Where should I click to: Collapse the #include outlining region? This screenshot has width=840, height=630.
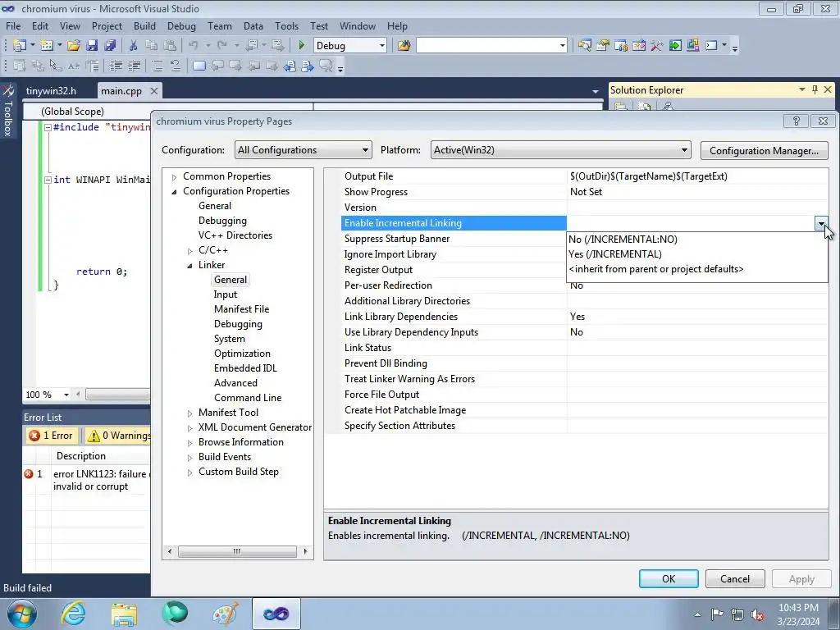[x=48, y=127]
